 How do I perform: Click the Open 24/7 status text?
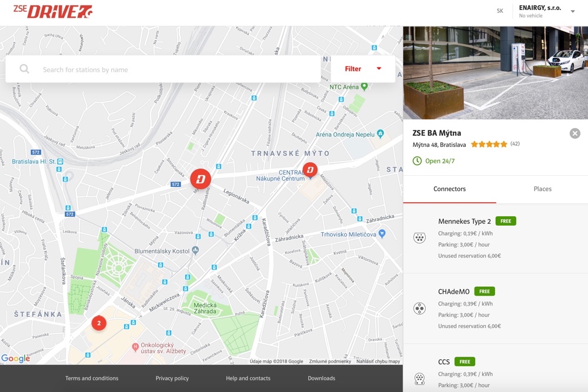(x=440, y=161)
